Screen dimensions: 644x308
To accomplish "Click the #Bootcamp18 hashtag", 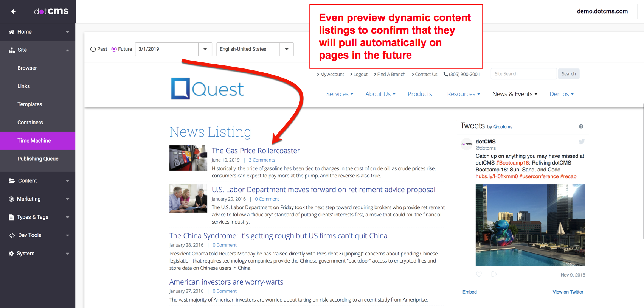I will coord(512,163).
